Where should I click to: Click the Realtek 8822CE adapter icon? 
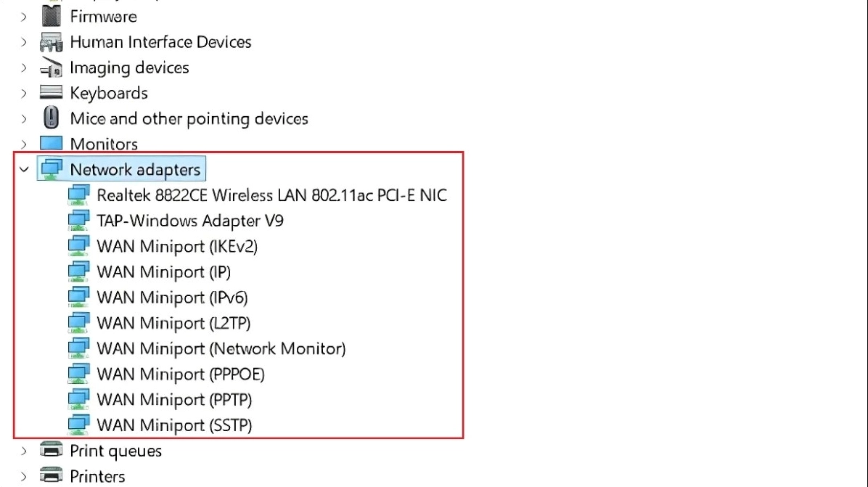(78, 195)
